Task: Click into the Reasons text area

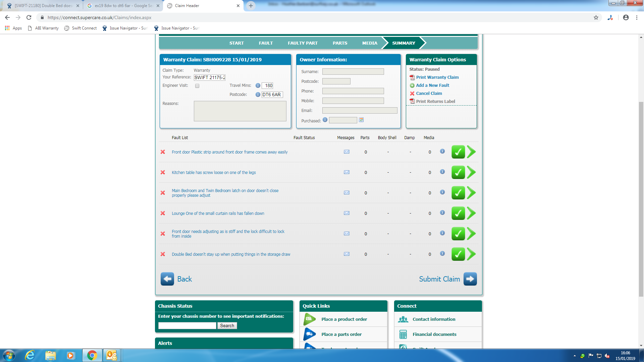Action: (240, 111)
